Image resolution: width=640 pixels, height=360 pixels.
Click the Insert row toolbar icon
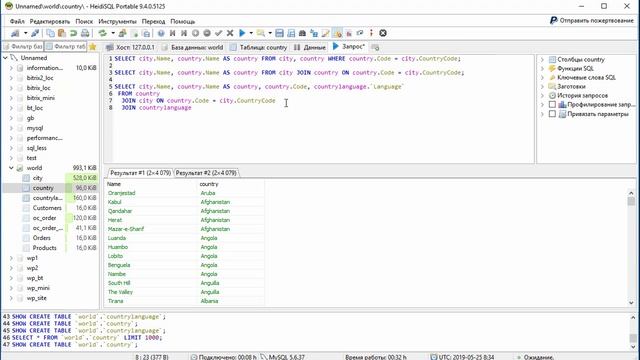[x=196, y=33]
